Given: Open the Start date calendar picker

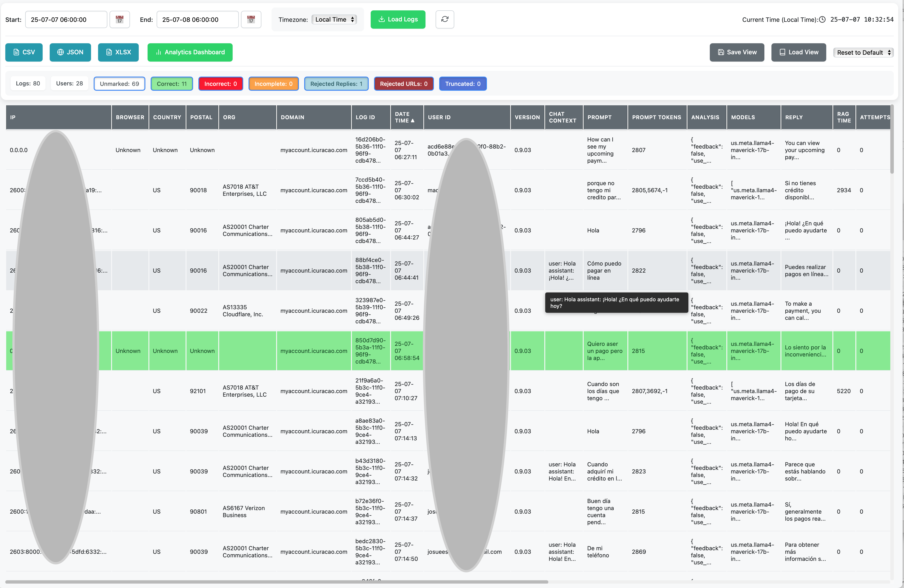Looking at the screenshot, I should click(x=119, y=19).
